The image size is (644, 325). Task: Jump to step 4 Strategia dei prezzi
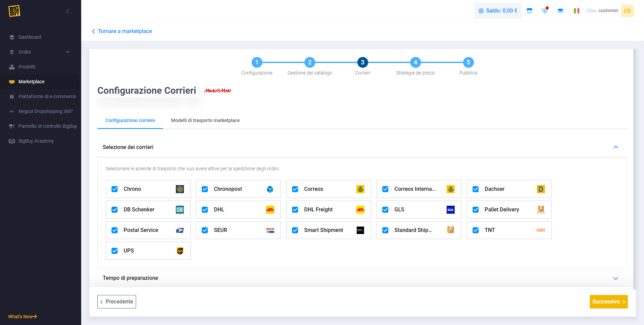click(x=415, y=62)
